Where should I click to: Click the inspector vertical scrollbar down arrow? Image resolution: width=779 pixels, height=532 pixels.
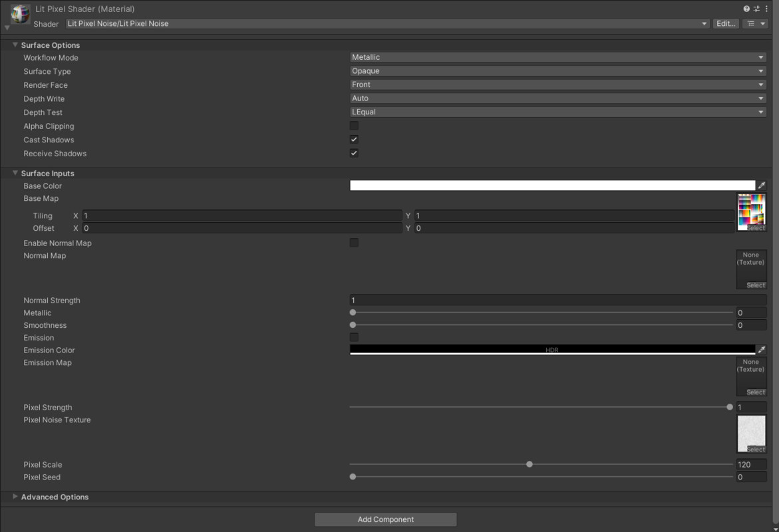tap(776, 529)
